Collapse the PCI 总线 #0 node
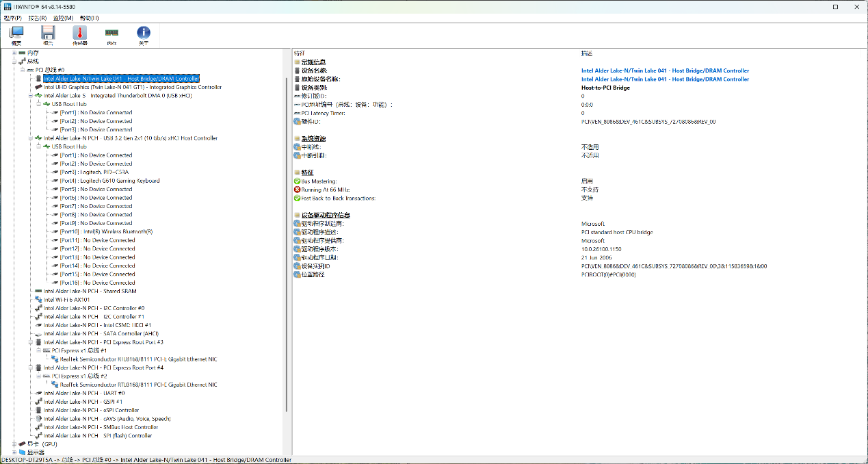868x464 pixels. [x=23, y=70]
